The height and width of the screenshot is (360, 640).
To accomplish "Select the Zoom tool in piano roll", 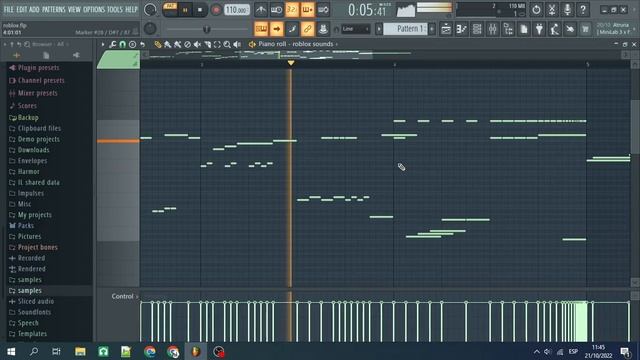I will (227, 44).
